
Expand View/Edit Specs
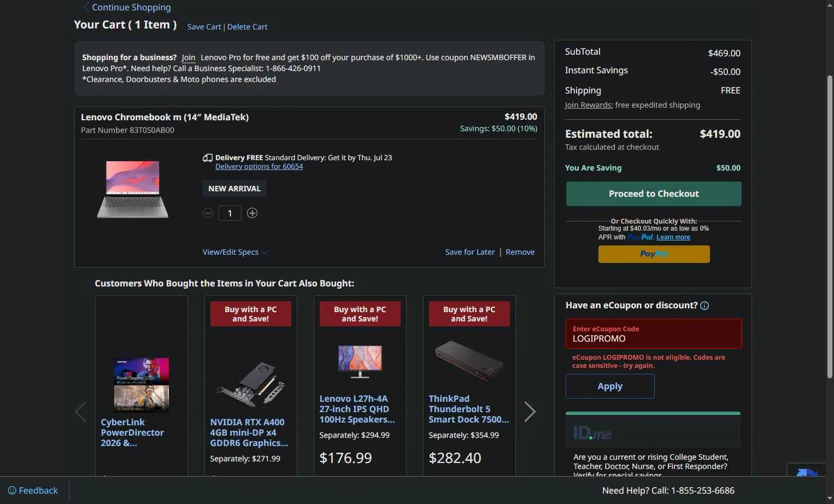pos(235,252)
